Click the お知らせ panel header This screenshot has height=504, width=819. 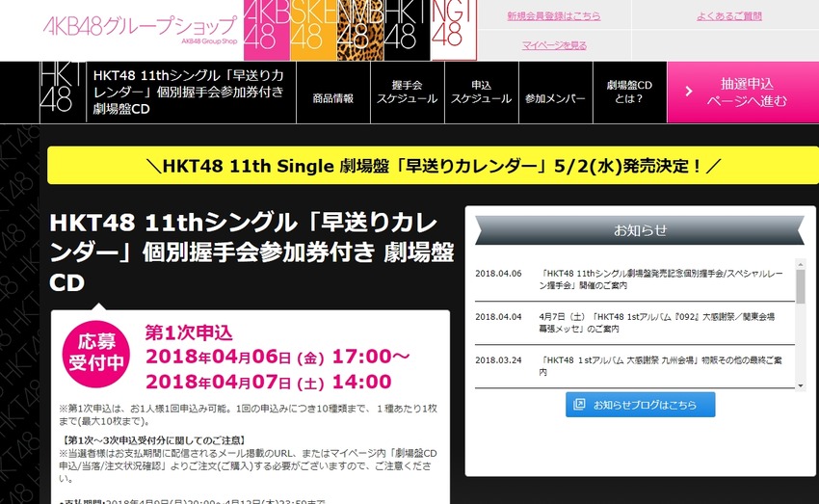[640, 230]
